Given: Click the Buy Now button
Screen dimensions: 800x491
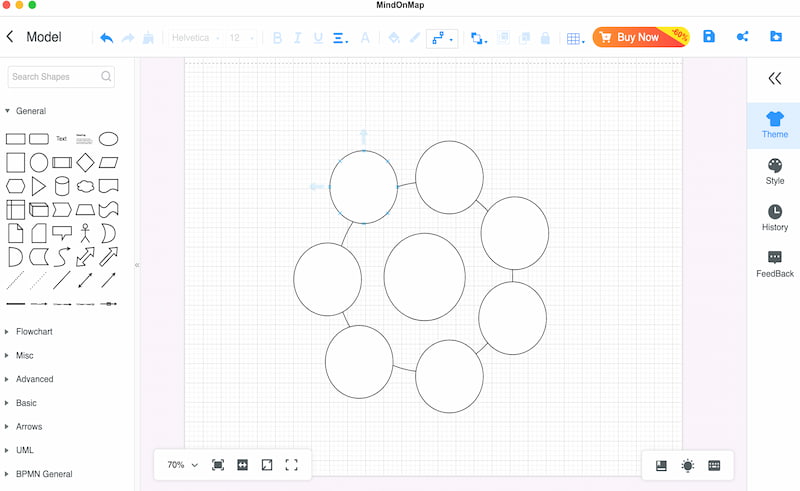Looking at the screenshot, I should (641, 37).
